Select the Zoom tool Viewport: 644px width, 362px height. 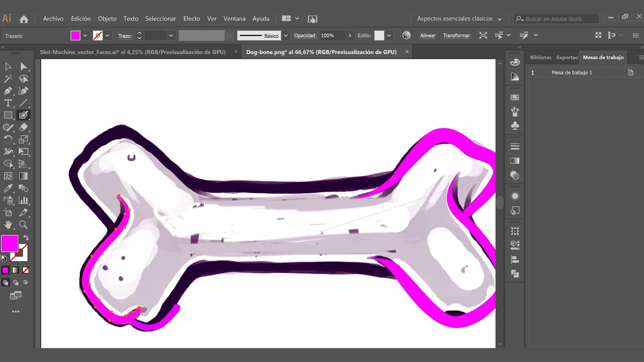23,225
